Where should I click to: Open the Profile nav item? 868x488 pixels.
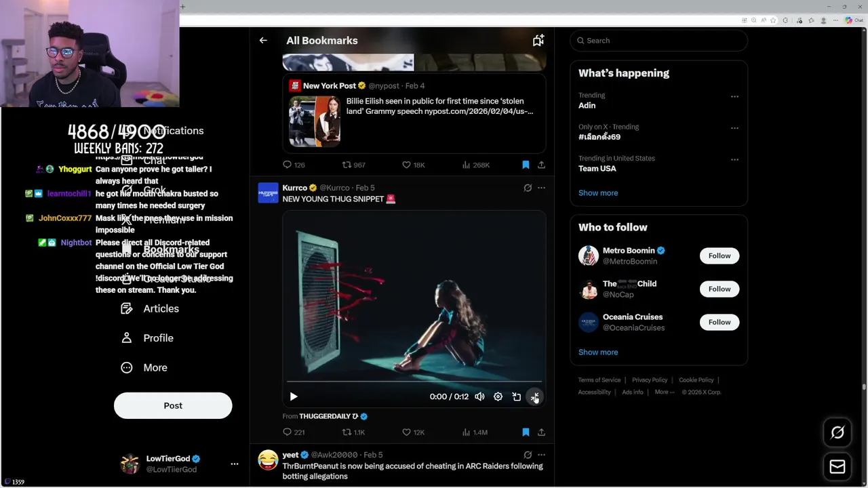pyautogui.click(x=146, y=338)
